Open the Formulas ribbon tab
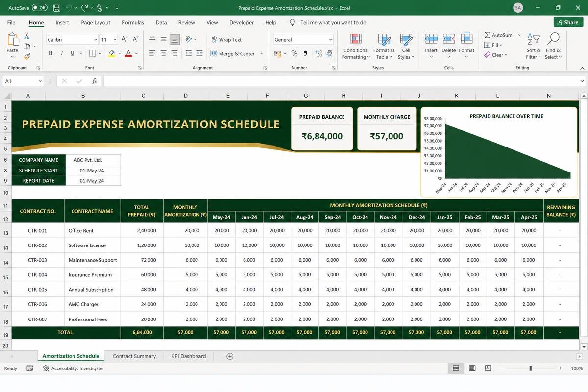The height and width of the screenshot is (392, 588). click(133, 22)
